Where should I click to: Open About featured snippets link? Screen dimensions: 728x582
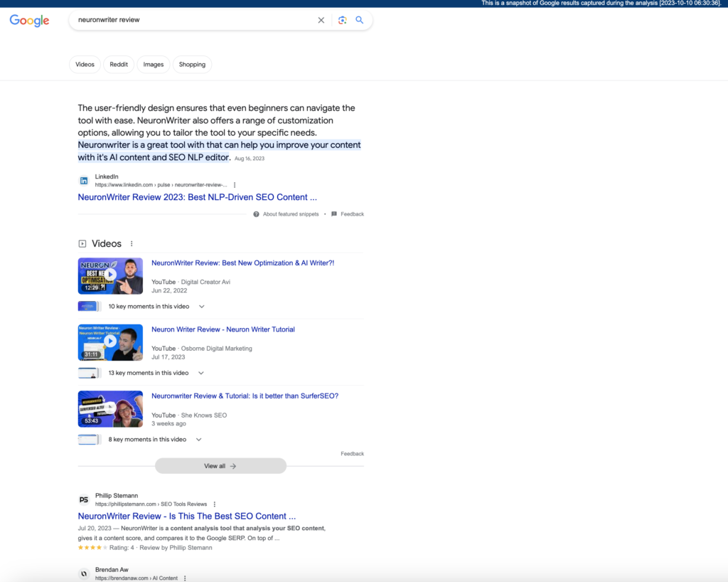click(x=291, y=214)
